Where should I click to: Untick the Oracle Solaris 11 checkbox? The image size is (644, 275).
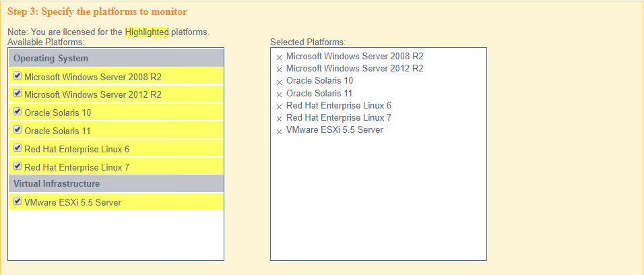(x=18, y=130)
